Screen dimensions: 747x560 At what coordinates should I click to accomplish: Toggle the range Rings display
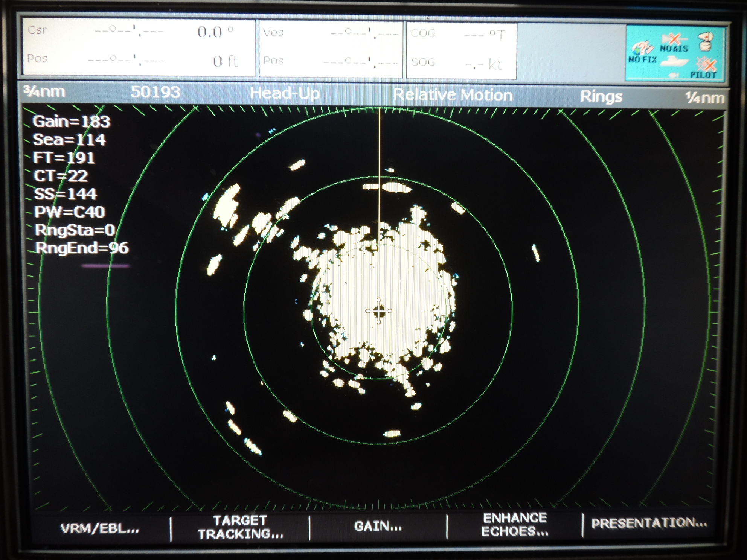click(602, 96)
